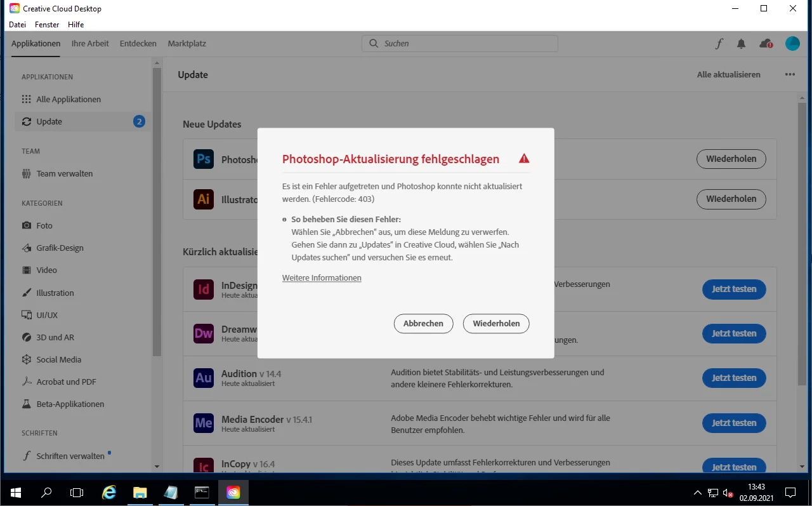Click Jetzt testen for InCopy
The image size is (812, 506).
coord(734,467)
